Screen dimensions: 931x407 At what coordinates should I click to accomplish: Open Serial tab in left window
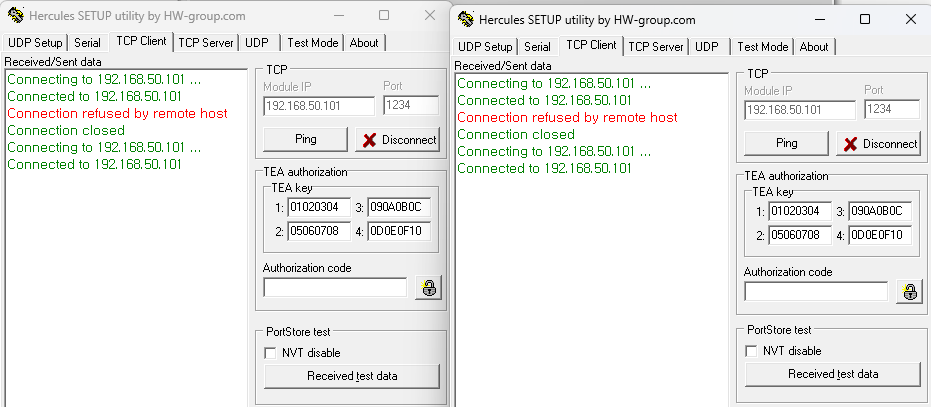(87, 43)
